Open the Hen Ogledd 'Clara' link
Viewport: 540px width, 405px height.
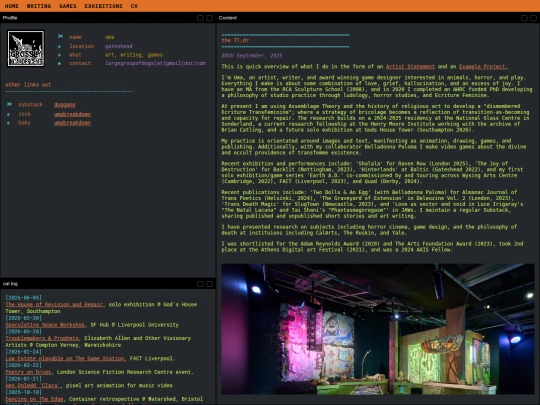(33, 385)
